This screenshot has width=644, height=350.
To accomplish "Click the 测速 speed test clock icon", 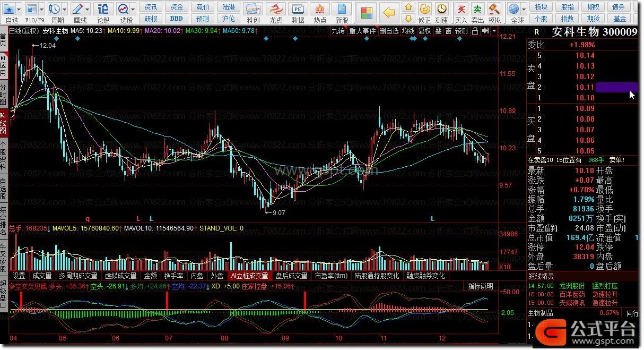I will 442,9.
